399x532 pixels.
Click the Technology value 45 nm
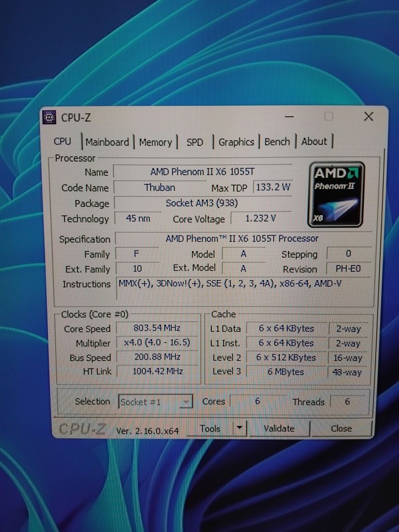138,219
